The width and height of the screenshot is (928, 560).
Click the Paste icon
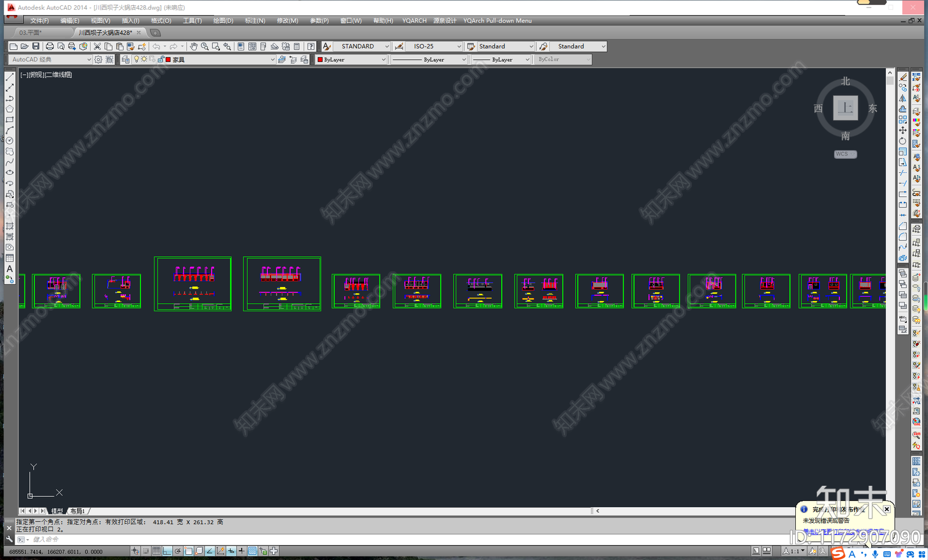(x=119, y=46)
